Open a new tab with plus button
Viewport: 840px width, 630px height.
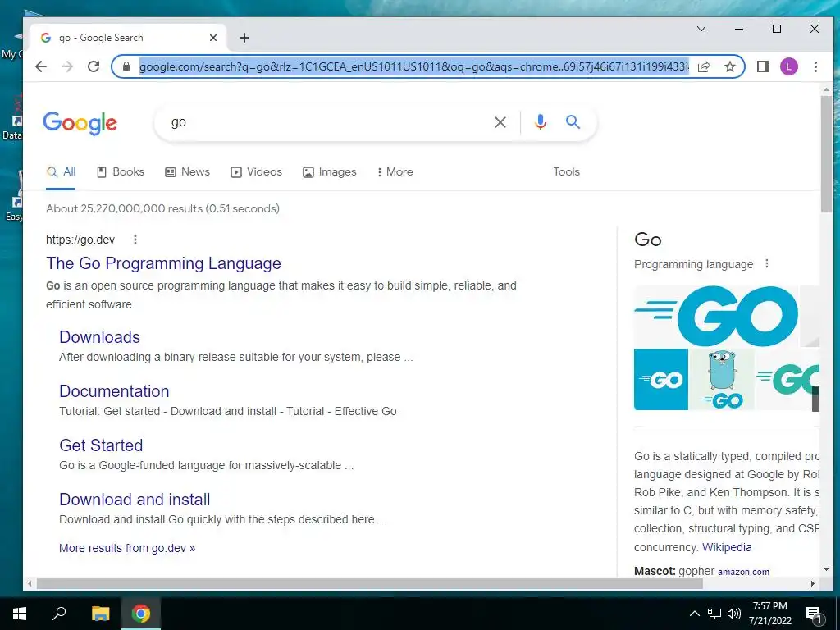(244, 38)
